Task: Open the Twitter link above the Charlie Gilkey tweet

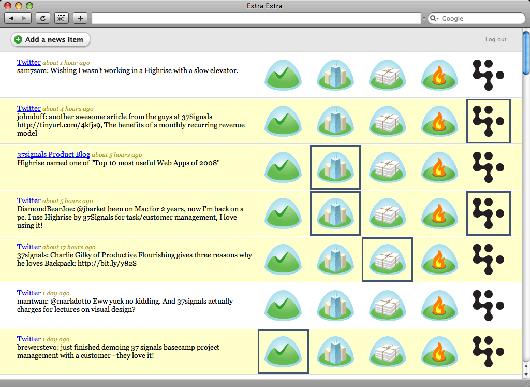Action: coord(29,247)
